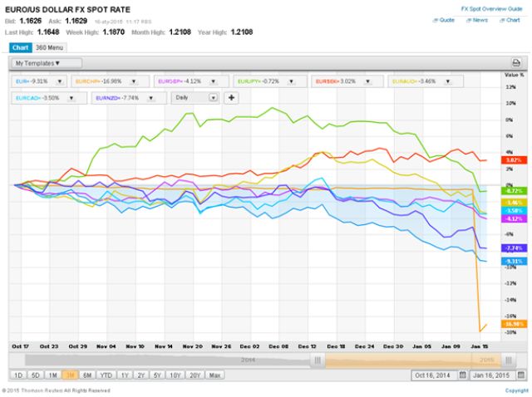Switch to the Chart tab
532x397 pixels.
coord(20,47)
